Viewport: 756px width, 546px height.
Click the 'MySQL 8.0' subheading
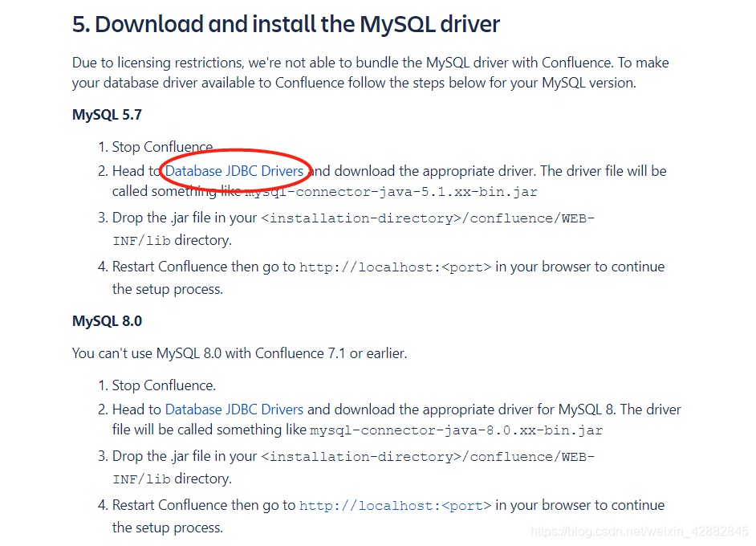pyautogui.click(x=107, y=321)
